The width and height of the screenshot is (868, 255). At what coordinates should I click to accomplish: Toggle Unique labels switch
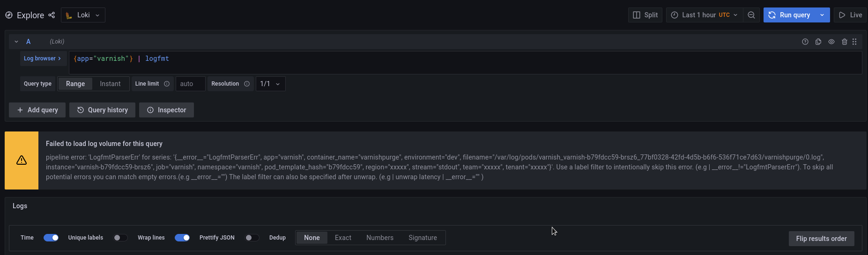point(120,238)
